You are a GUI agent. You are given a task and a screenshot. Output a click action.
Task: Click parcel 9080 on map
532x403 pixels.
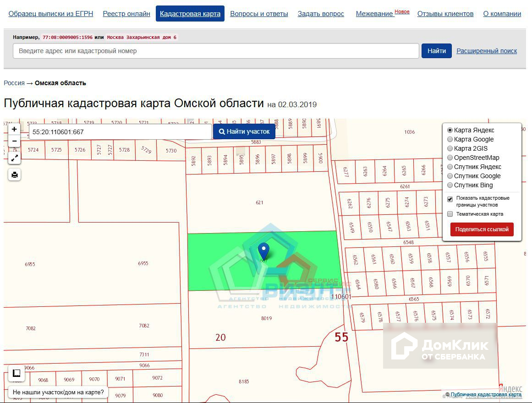158,395
